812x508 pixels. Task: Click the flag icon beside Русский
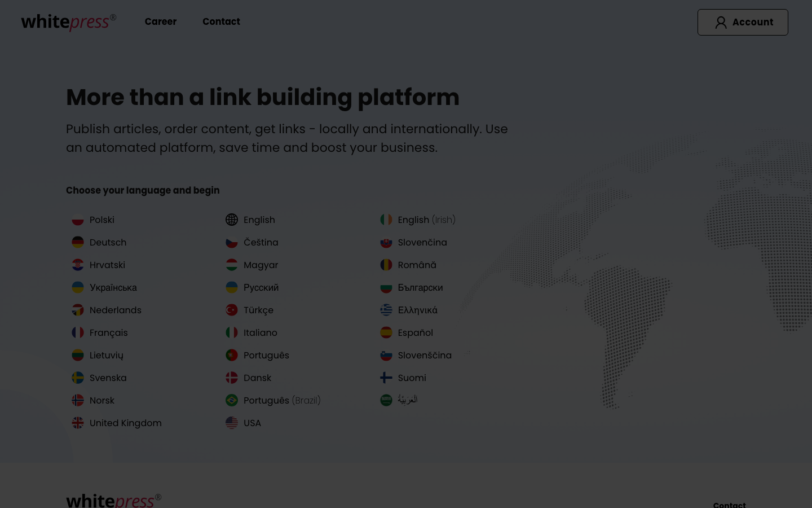coord(232,287)
